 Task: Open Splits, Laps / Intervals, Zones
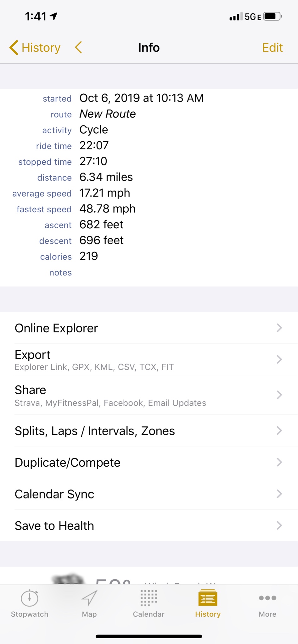click(149, 430)
